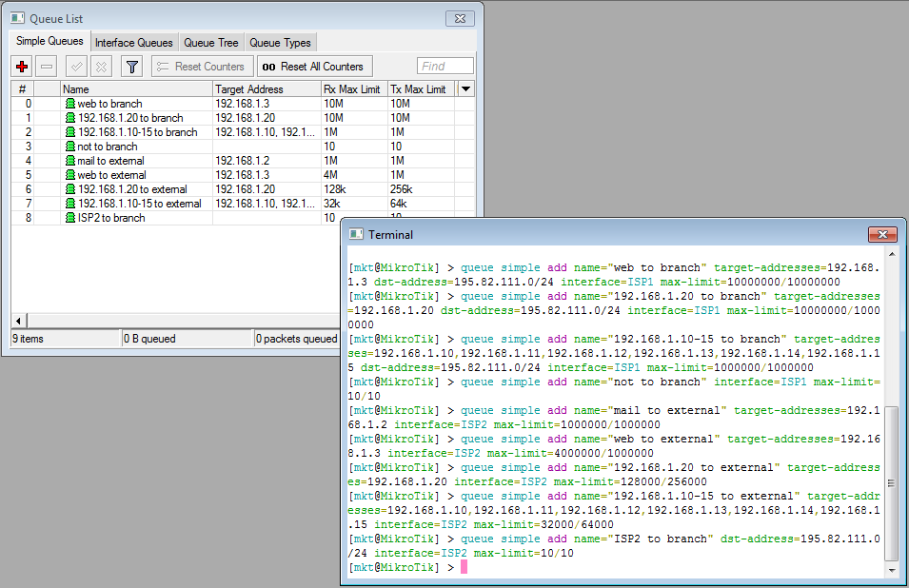Click the Reset Counters button
909x588 pixels.
(203, 67)
